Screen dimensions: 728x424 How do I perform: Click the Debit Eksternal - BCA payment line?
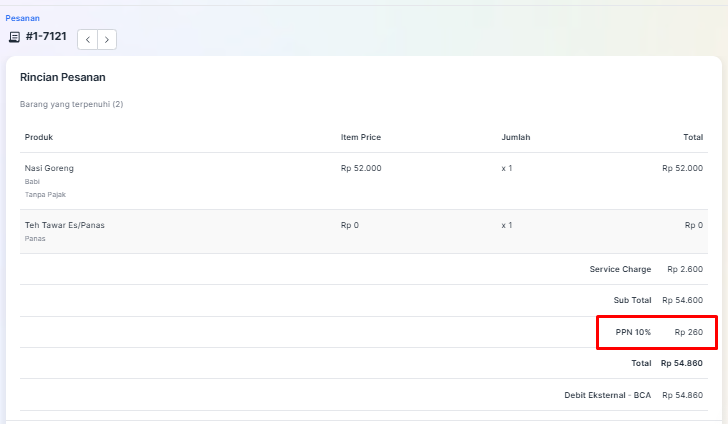(608, 395)
